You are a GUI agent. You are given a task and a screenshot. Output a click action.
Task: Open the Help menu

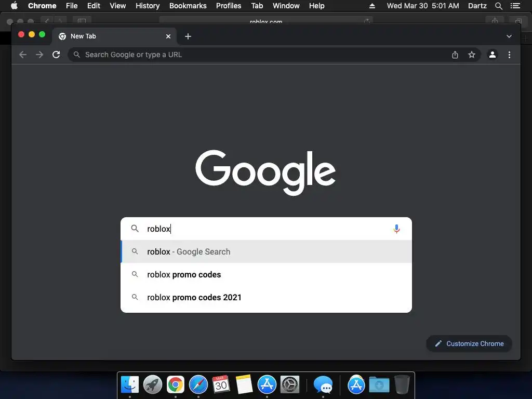[x=316, y=6]
